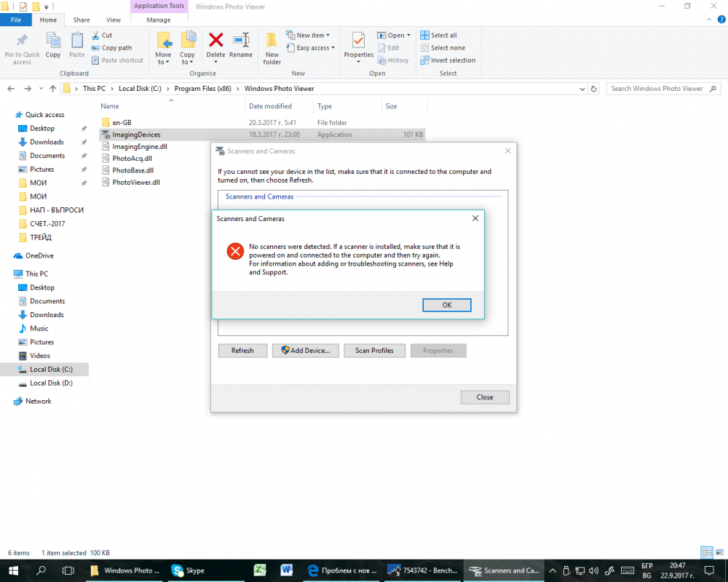728x582 pixels.
Task: Refresh the address bar location
Action: pyautogui.click(x=594, y=89)
